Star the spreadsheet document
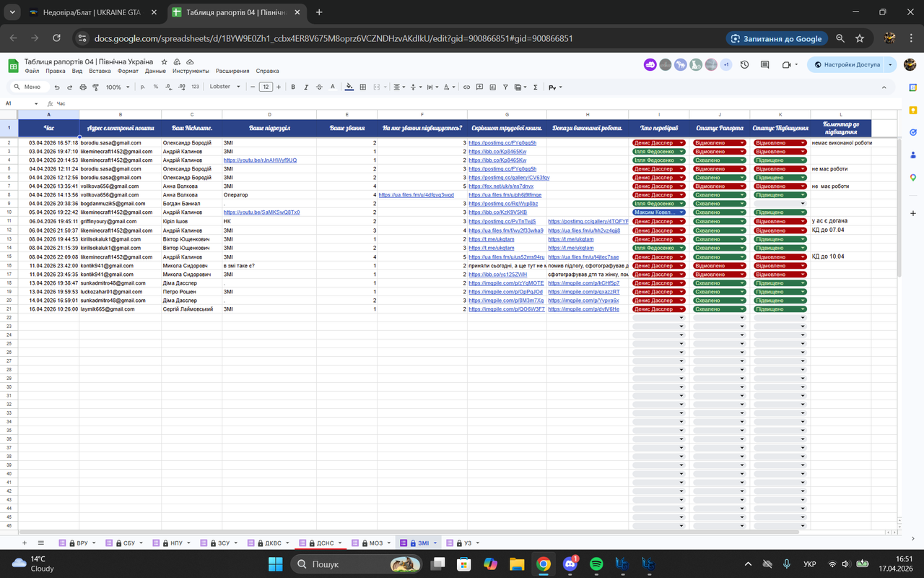 tap(165, 63)
